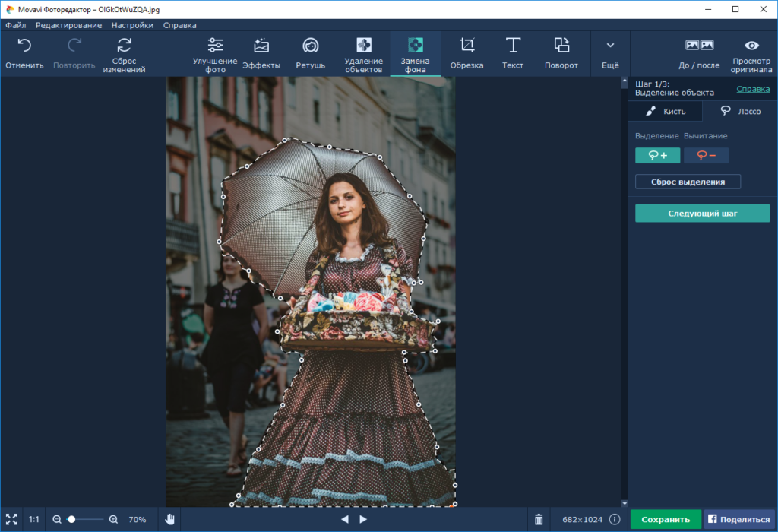Click Сброс изменений reset icon
The width and height of the screenshot is (778, 532).
click(x=124, y=46)
